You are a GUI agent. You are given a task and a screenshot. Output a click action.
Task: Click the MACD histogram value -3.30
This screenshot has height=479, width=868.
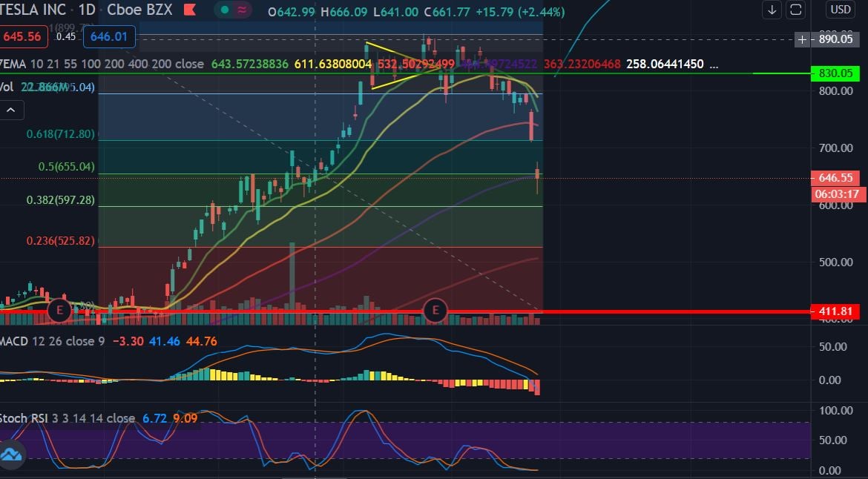click(x=128, y=341)
